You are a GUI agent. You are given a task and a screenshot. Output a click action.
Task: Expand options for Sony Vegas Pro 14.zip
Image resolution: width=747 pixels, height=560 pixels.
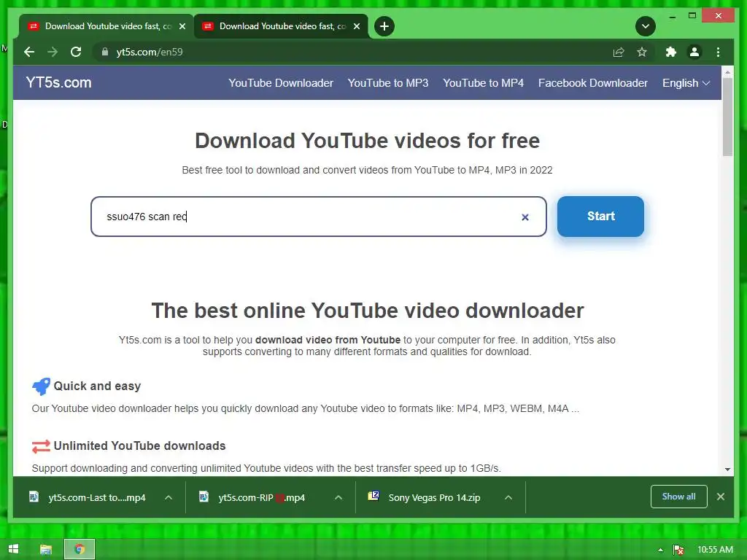pyautogui.click(x=508, y=497)
